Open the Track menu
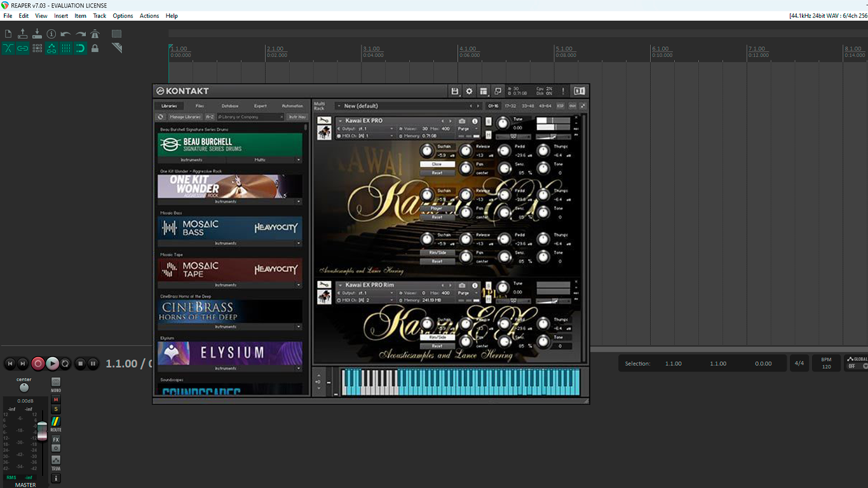 100,16
